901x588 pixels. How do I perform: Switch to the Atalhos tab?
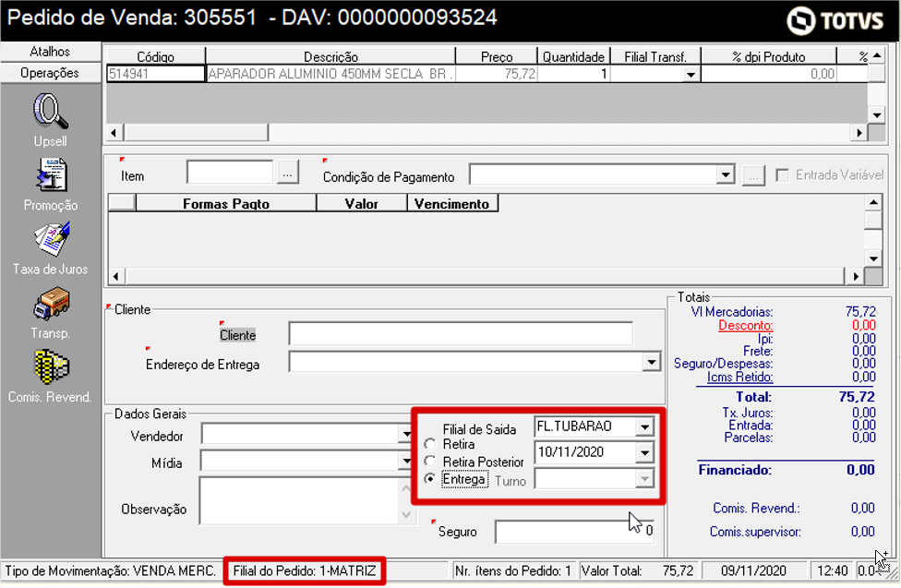[50, 52]
